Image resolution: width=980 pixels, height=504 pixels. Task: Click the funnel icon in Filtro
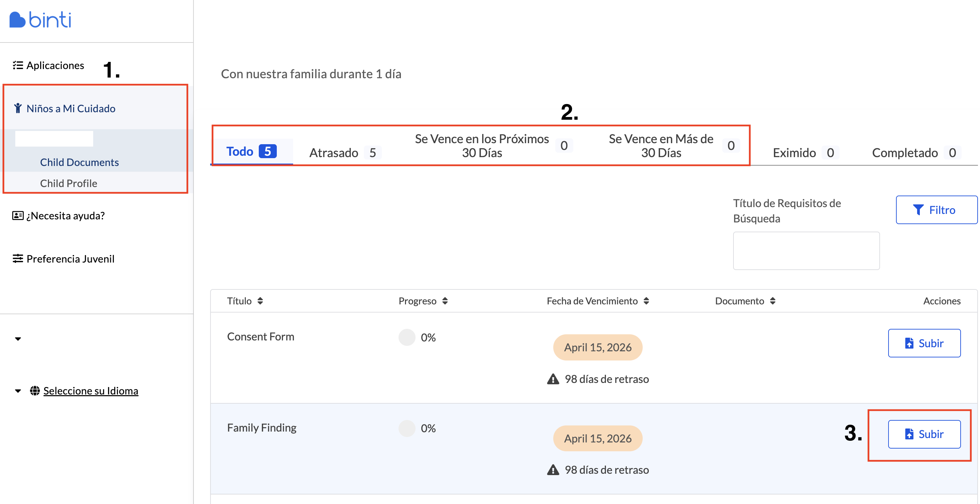pyautogui.click(x=918, y=210)
